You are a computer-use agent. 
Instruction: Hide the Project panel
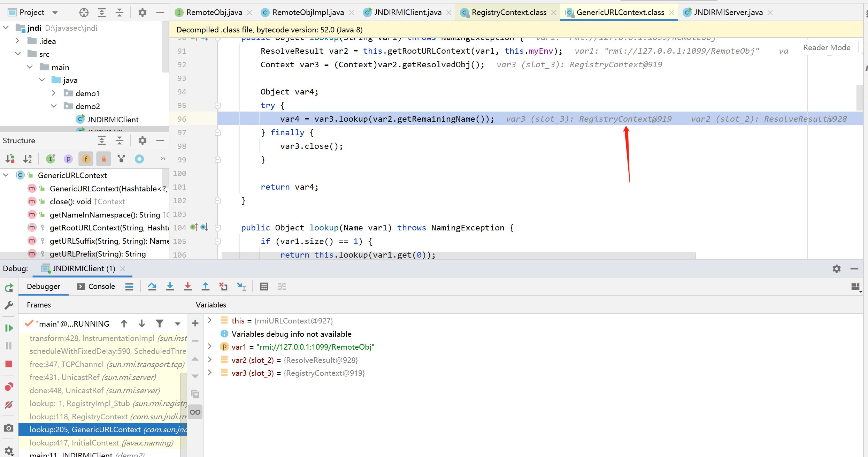[x=160, y=13]
